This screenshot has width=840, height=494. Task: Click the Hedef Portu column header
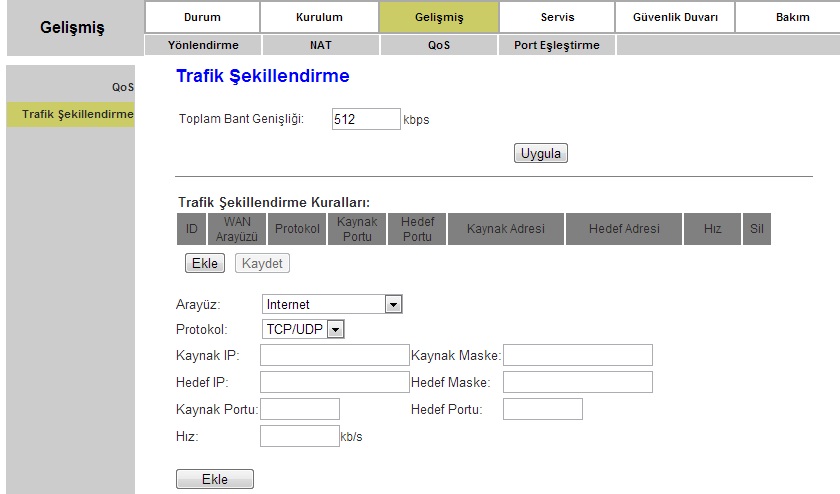[x=417, y=229]
